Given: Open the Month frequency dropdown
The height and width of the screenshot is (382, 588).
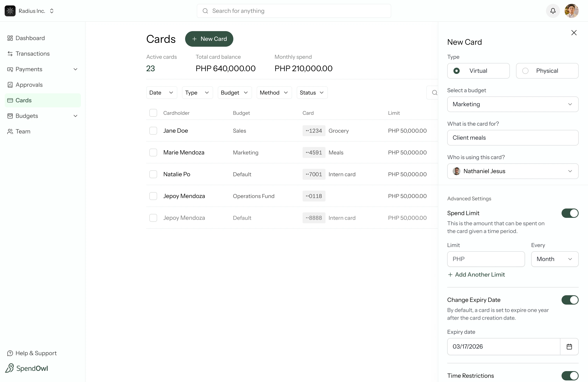Looking at the screenshot, I should [x=555, y=259].
